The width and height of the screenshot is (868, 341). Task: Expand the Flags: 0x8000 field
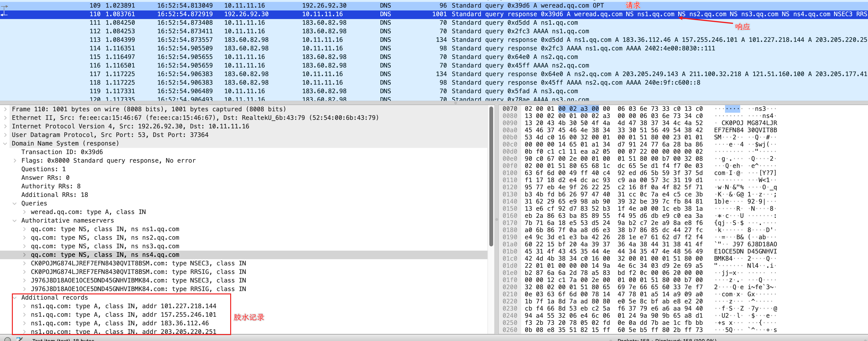click(14, 161)
